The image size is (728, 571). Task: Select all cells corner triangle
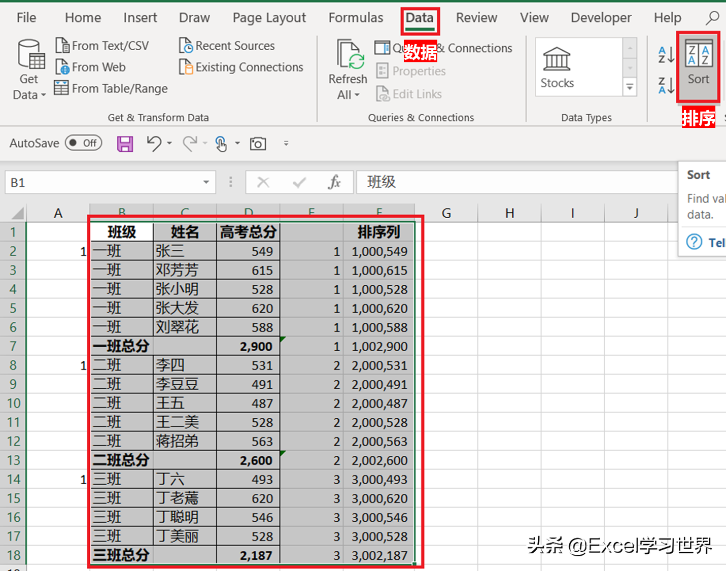click(17, 213)
